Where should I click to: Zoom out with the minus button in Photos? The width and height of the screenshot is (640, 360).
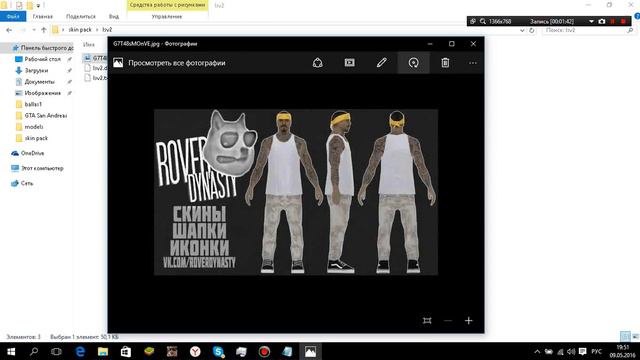(x=448, y=320)
